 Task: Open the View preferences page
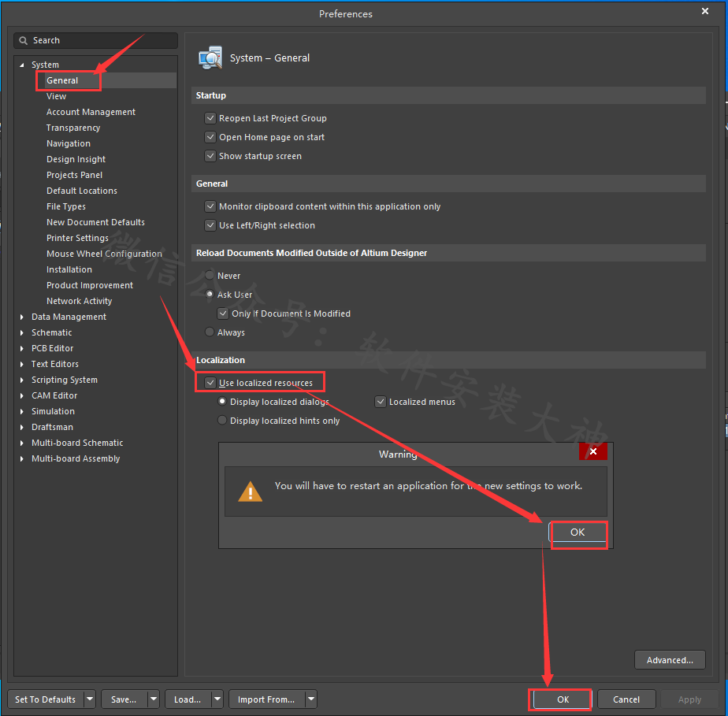click(x=56, y=97)
